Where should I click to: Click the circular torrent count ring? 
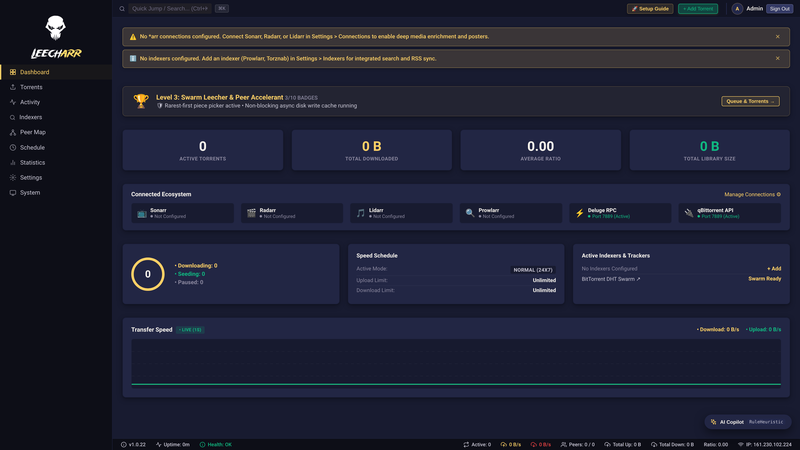pos(148,274)
